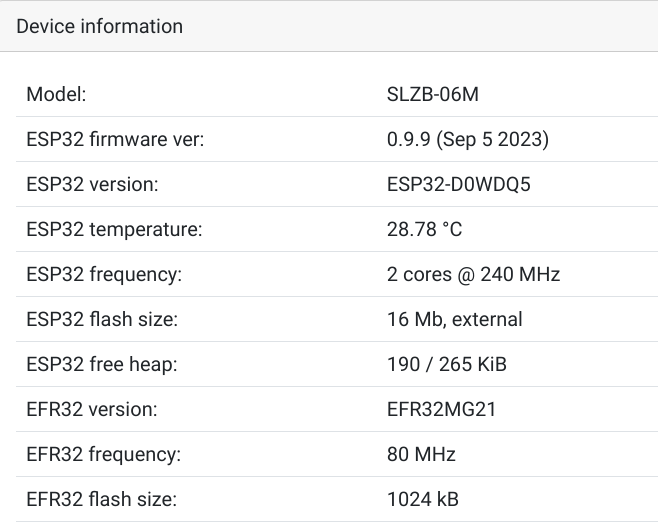Screen dimensions: 658x524
Task: Click the 16 Mb, external value
Action: 454,319
